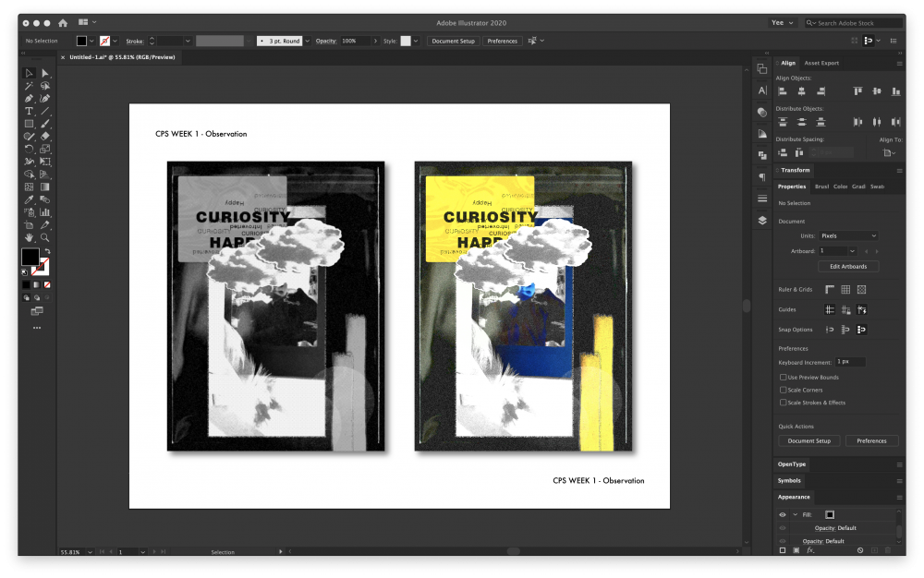Click the Fill swatch in Appearance panel
The width and height of the screenshot is (924, 578).
coord(830,514)
